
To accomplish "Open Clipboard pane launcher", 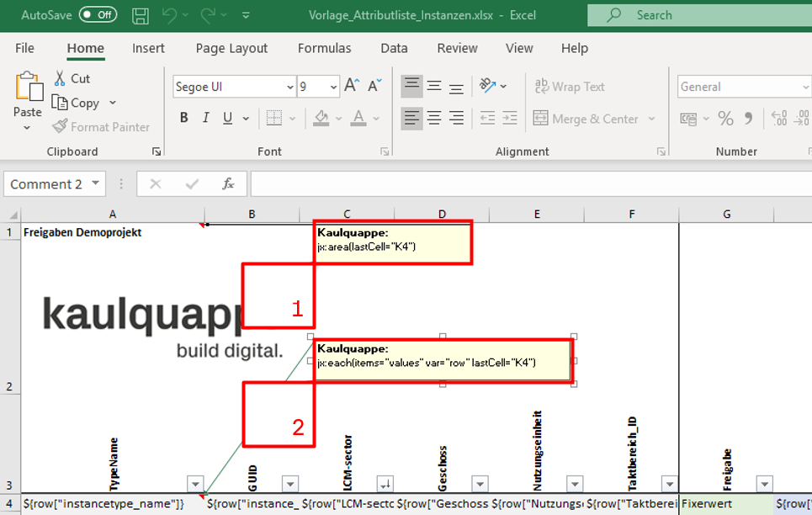I will 157,151.
